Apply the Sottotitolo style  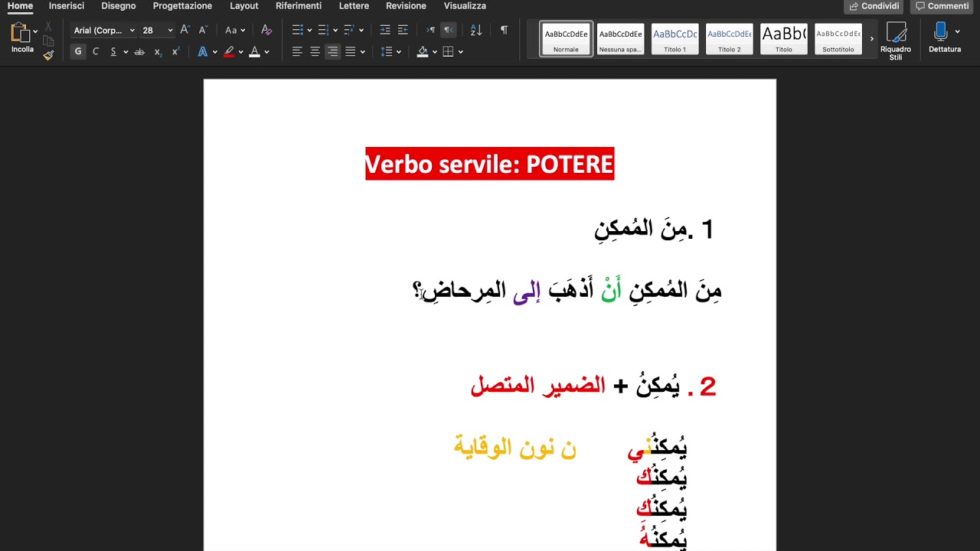838,38
